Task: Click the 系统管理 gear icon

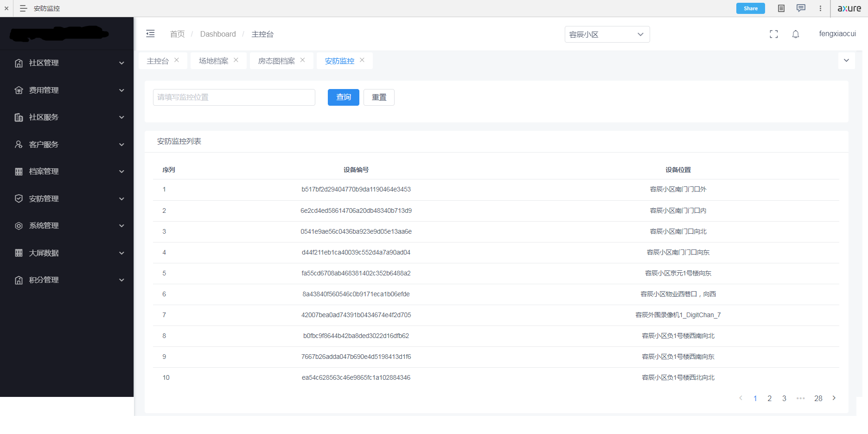Action: [x=19, y=226]
